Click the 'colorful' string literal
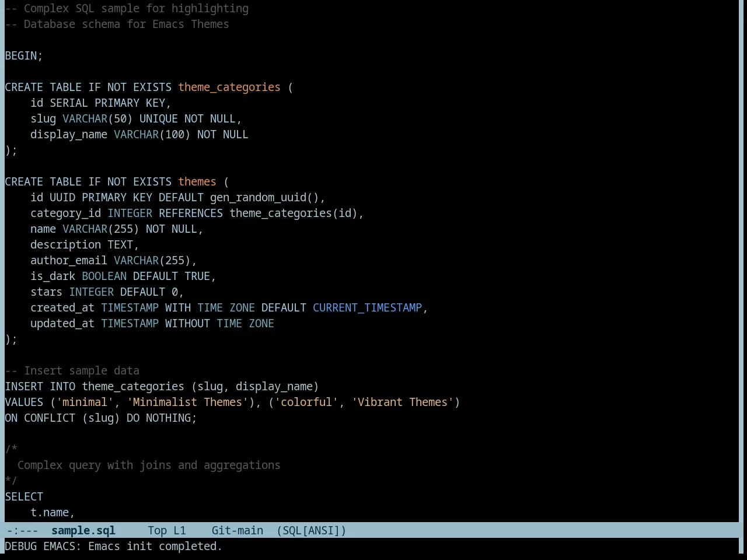This screenshot has width=747, height=560. point(306,402)
